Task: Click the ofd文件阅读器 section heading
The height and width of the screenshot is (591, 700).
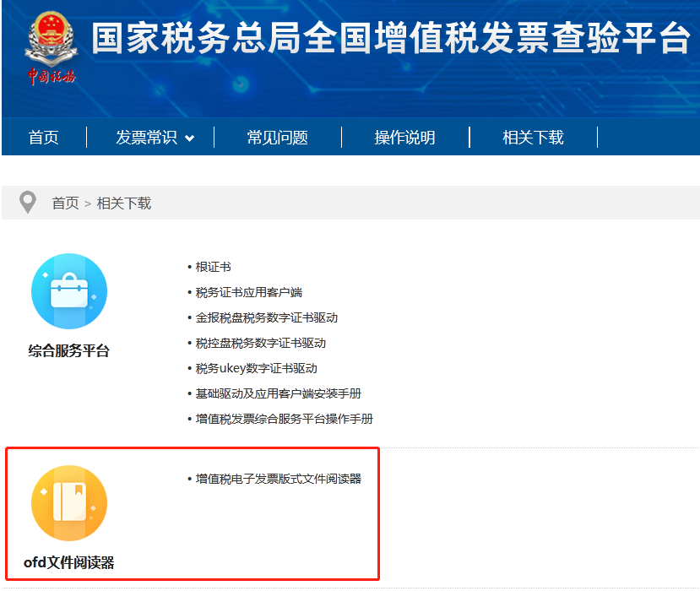Action: tap(68, 562)
